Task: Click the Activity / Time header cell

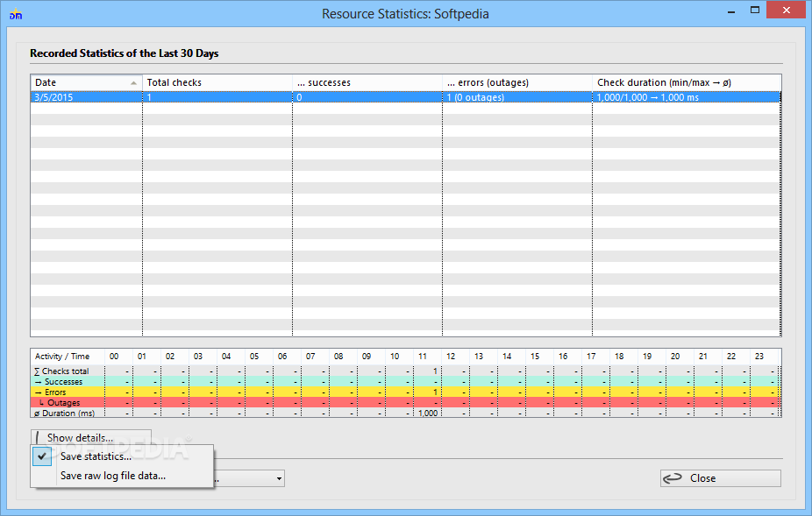Action: tap(68, 357)
